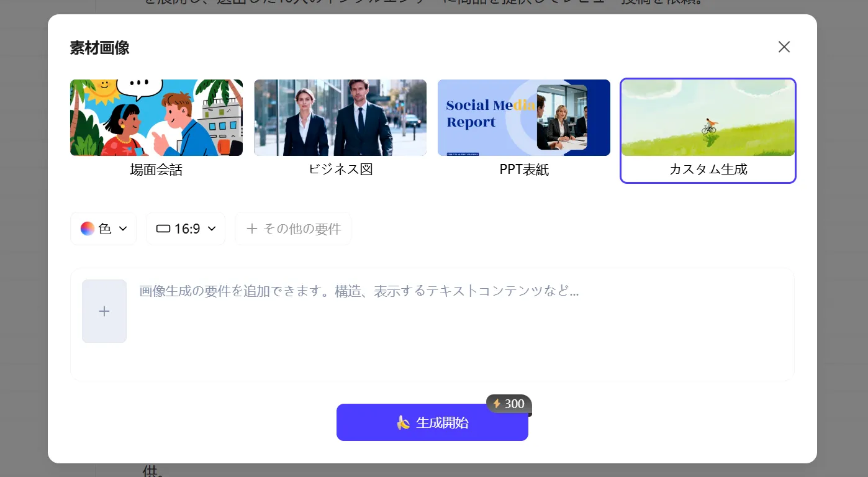Click the reference image upload plus box
The height and width of the screenshot is (477, 868).
[104, 311]
